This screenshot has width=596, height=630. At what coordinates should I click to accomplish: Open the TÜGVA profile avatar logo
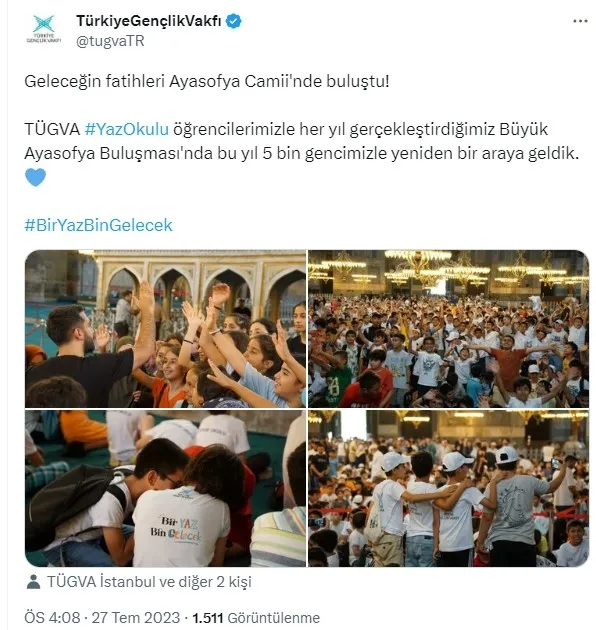(x=44, y=29)
